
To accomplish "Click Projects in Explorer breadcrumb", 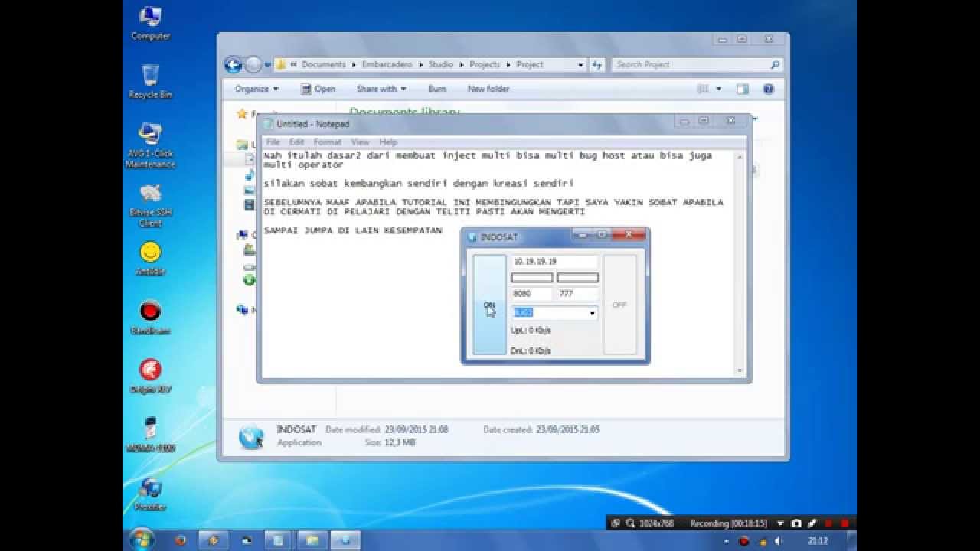I will (485, 65).
